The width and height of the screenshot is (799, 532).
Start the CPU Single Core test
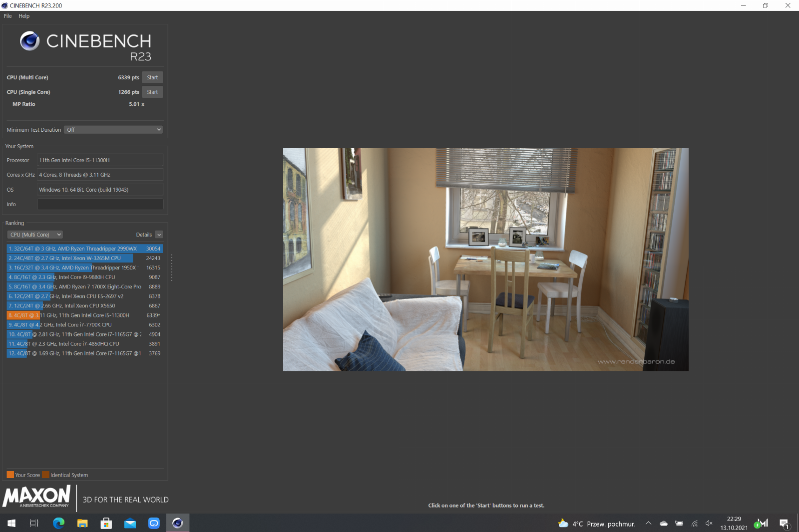(x=152, y=92)
